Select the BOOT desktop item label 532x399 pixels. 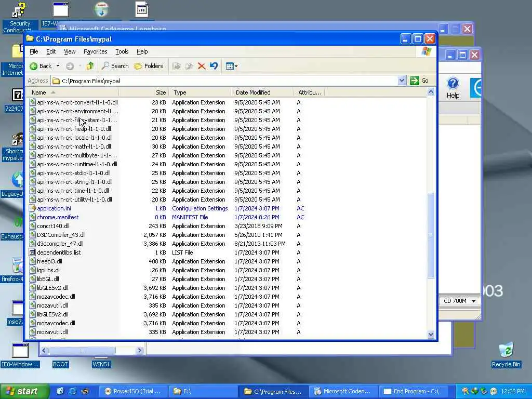coord(60,364)
